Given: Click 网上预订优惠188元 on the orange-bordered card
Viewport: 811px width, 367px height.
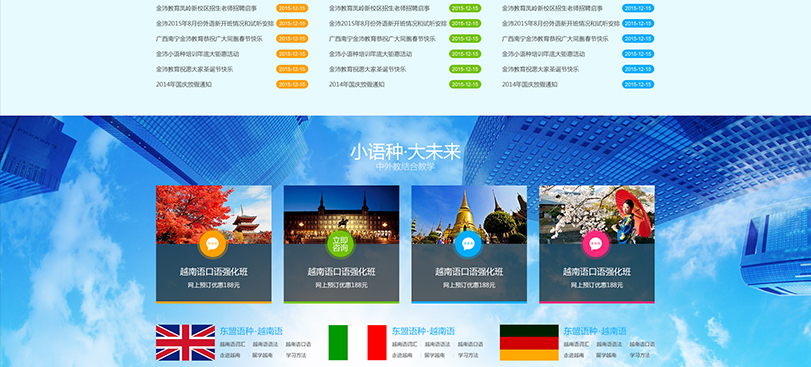Looking at the screenshot, I should [x=214, y=285].
